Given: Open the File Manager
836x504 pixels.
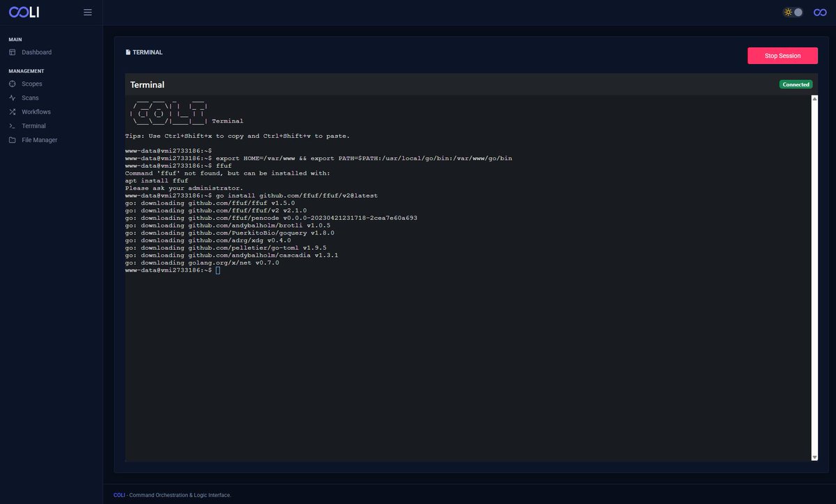Looking at the screenshot, I should point(39,140).
